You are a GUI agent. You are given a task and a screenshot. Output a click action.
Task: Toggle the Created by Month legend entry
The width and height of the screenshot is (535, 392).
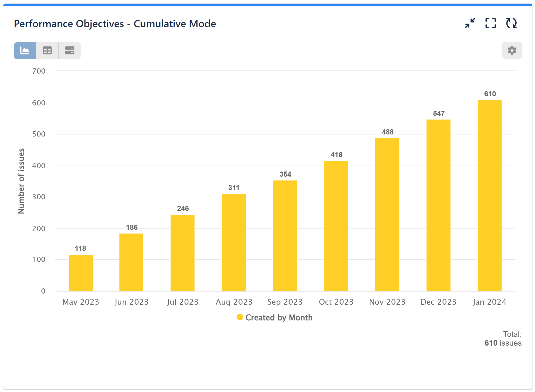point(279,317)
